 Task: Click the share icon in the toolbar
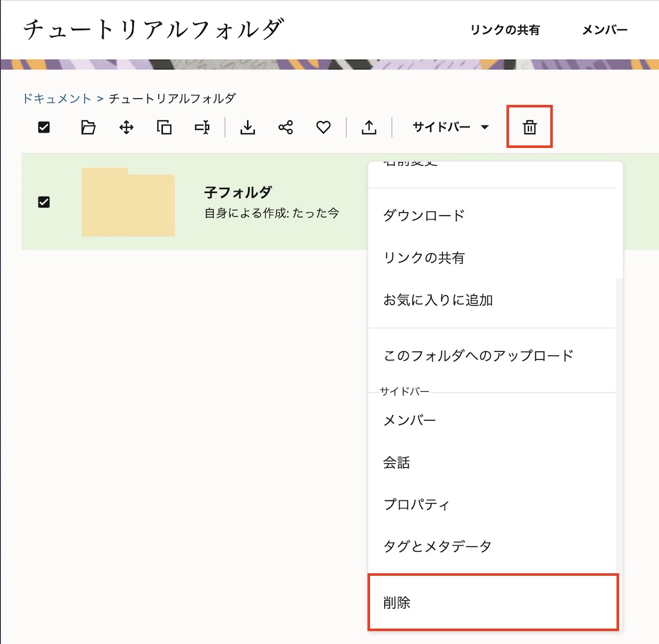point(285,127)
